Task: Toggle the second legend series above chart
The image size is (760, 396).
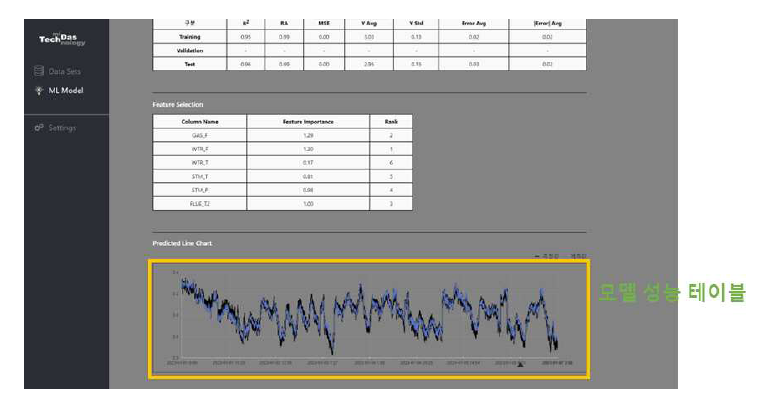Action: click(578, 256)
